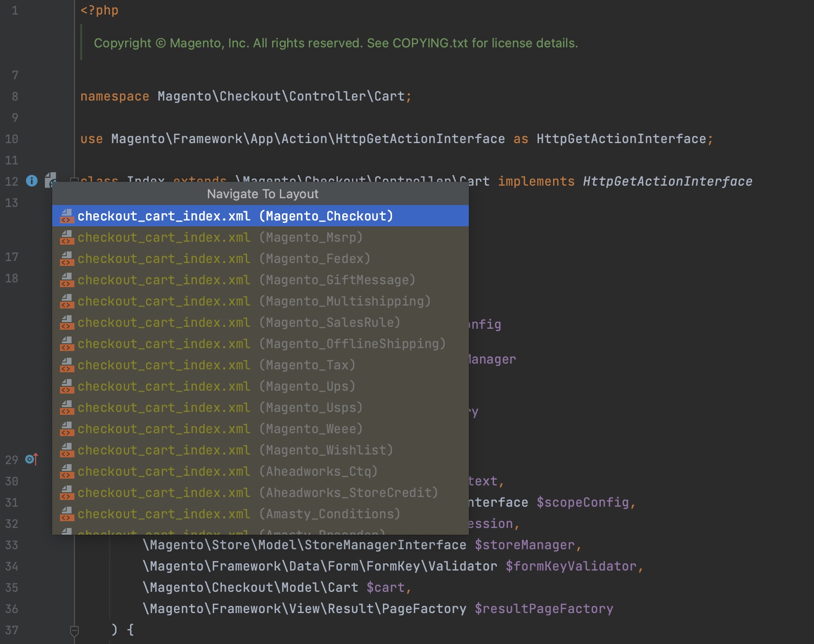Choose checkout_cart_index.xml (Magento_Ups) row
814x644 pixels.
(x=260, y=386)
